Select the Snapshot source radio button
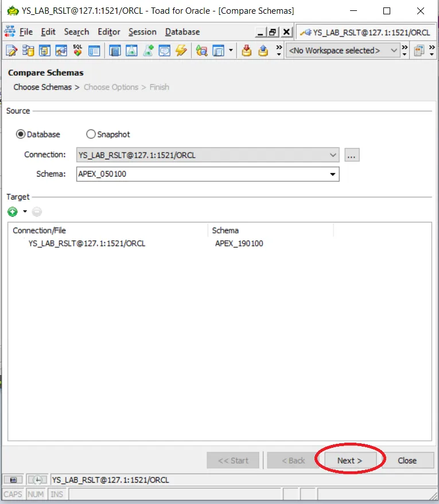Viewport: 439px width, 504px height. (x=91, y=134)
